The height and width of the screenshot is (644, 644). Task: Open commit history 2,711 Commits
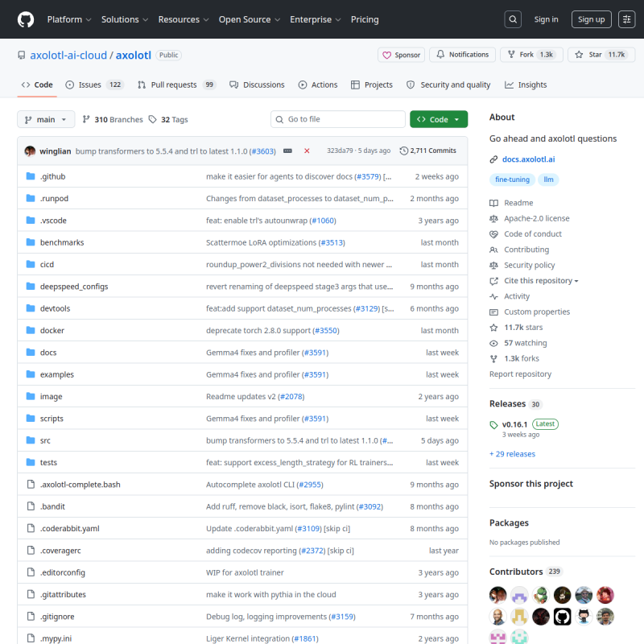click(428, 151)
